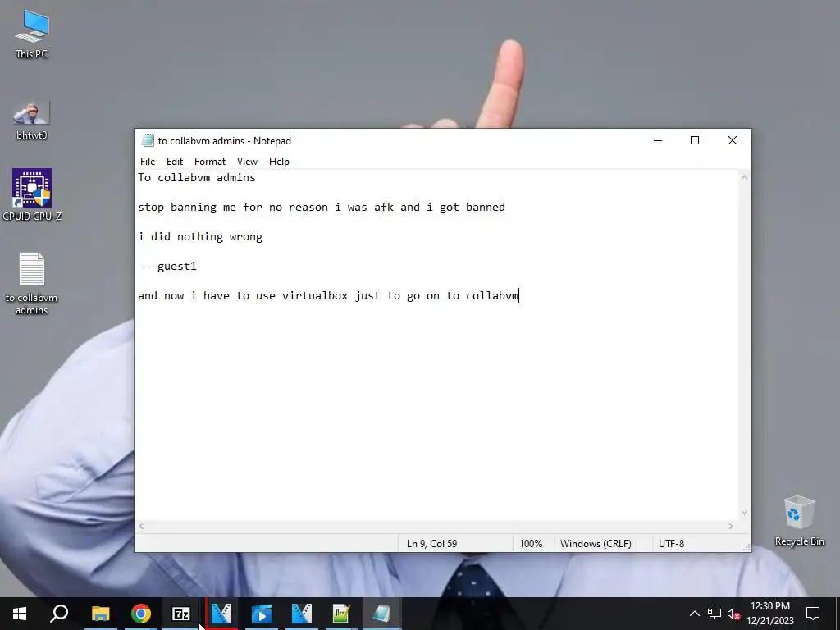Place cursor in 'and now i have to use virtualbox' line
The image size is (840, 630).
pyautogui.click(x=328, y=295)
